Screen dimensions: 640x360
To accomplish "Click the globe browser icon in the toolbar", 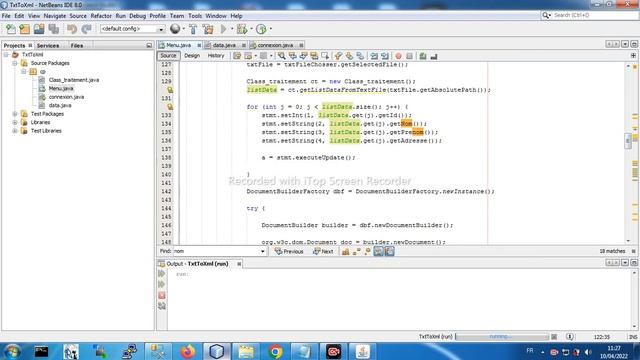I will (175, 29).
